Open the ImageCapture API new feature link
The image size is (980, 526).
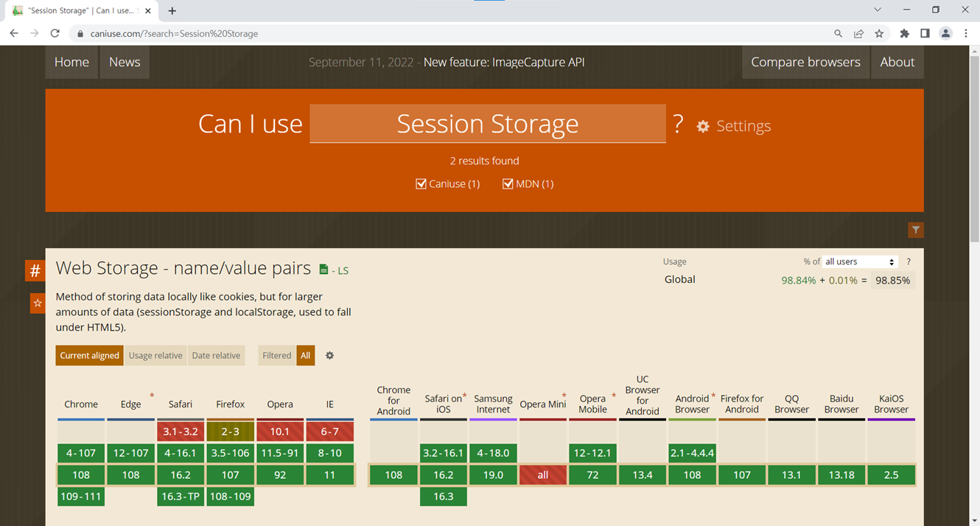[x=504, y=62]
